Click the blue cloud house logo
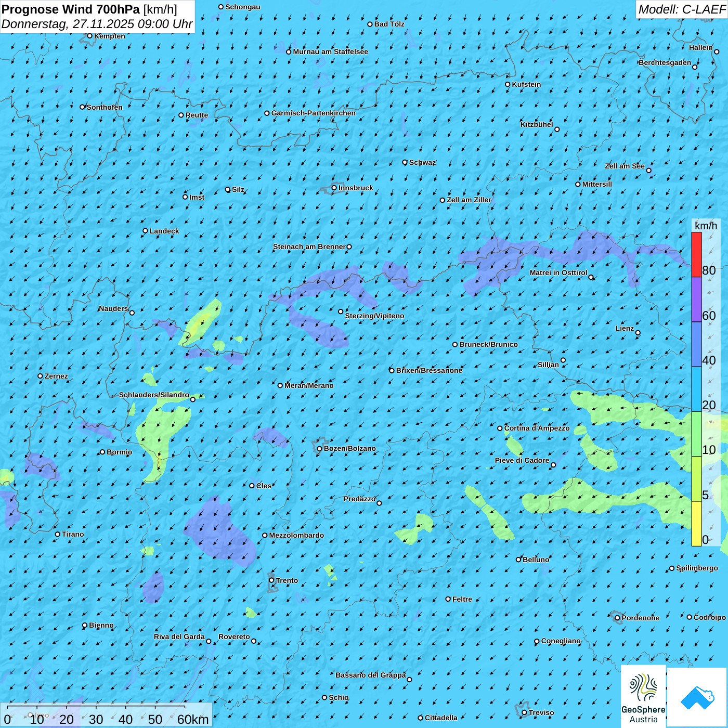The image size is (728, 728). point(697,697)
